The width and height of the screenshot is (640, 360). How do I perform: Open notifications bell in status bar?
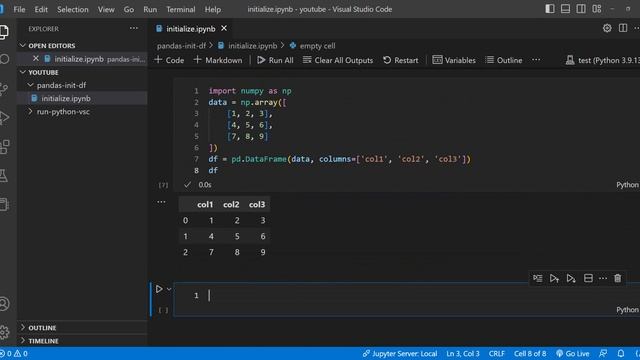click(x=620, y=353)
